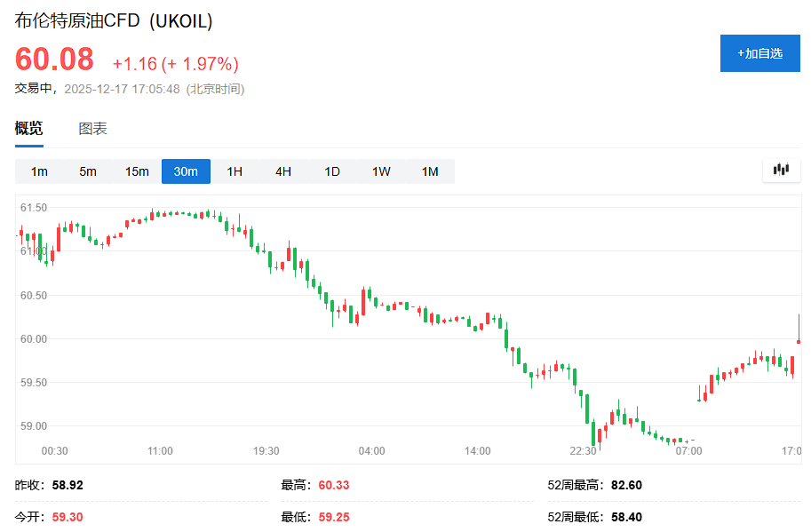
Task: Click the active 30m timeframe button
Action: pos(185,171)
